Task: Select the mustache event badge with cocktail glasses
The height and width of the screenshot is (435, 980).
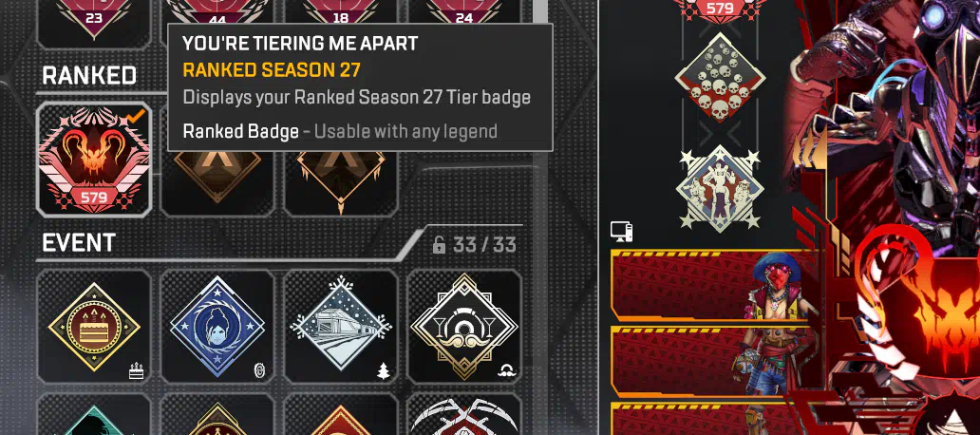Action: pos(463,327)
